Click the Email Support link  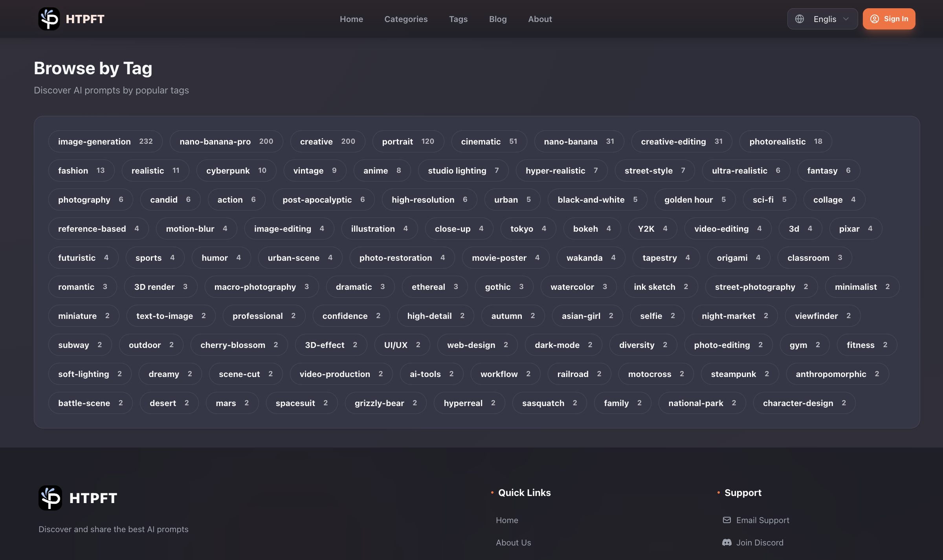pos(763,520)
